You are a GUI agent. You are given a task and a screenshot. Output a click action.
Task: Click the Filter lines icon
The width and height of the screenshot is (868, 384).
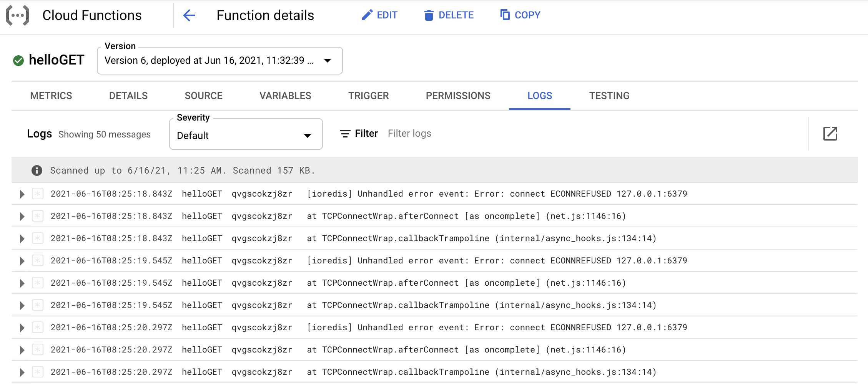(x=345, y=134)
